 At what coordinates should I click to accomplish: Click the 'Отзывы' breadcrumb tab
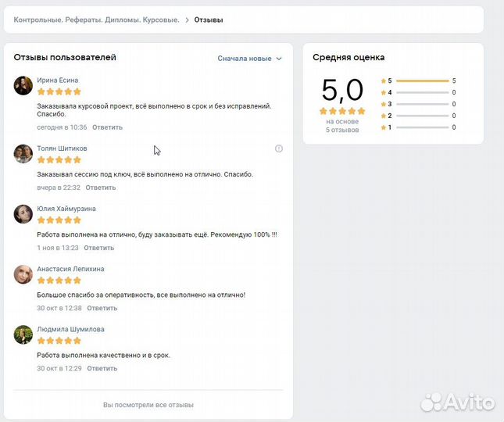208,20
